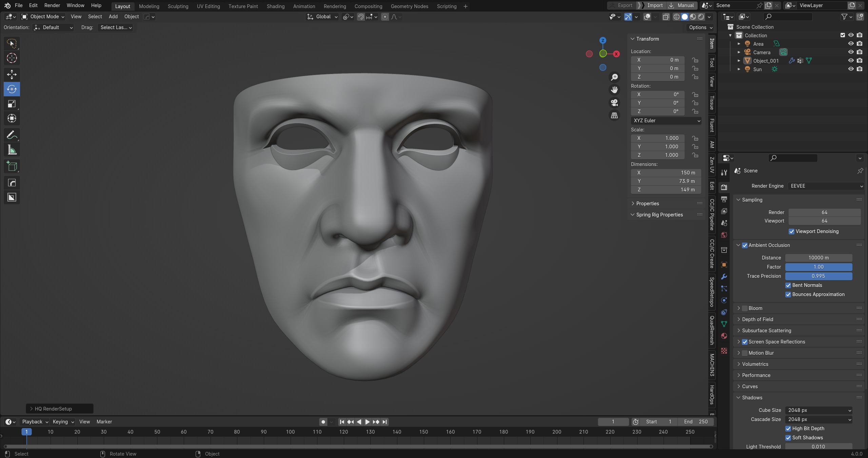
Task: Open the Geometry Nodes workspace tab
Action: pyautogui.click(x=409, y=6)
